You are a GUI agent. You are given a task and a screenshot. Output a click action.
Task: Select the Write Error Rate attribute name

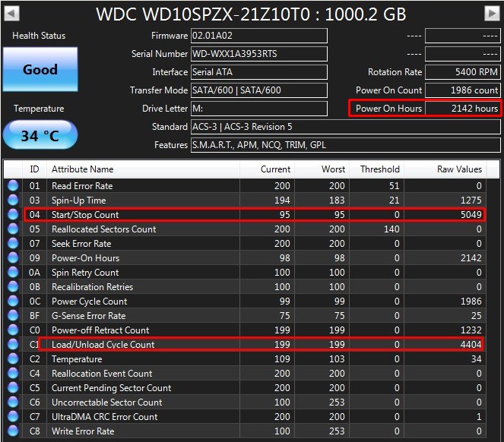(x=83, y=431)
